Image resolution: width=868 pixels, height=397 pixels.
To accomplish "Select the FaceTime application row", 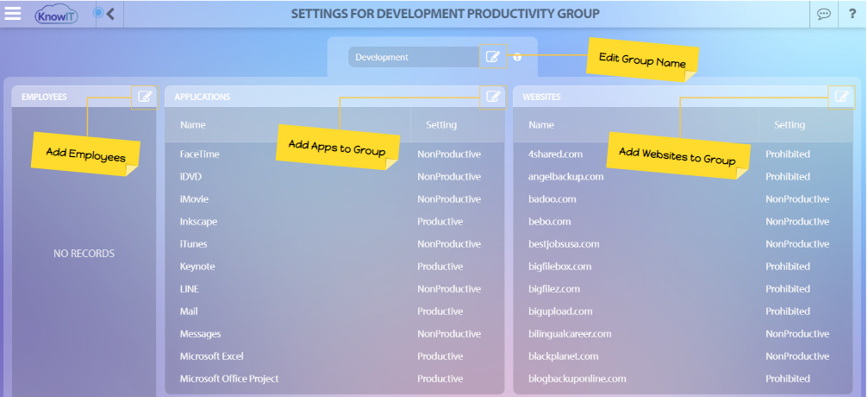I will tap(334, 154).
